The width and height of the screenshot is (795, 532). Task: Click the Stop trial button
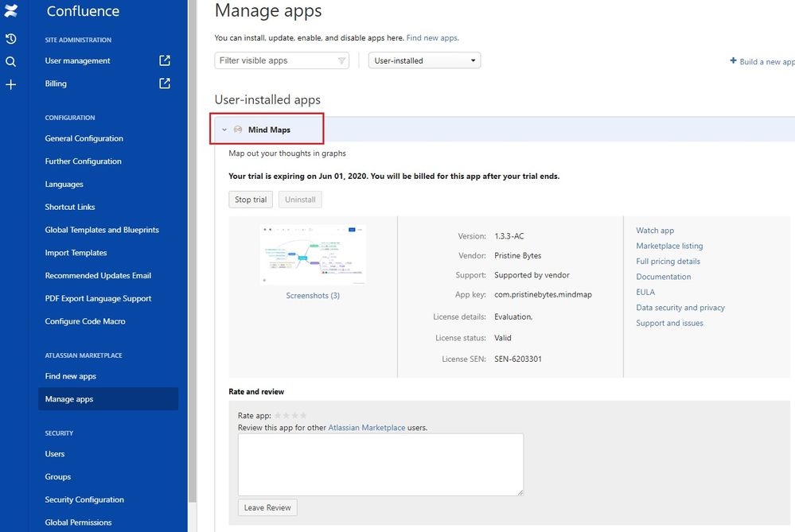tap(251, 200)
